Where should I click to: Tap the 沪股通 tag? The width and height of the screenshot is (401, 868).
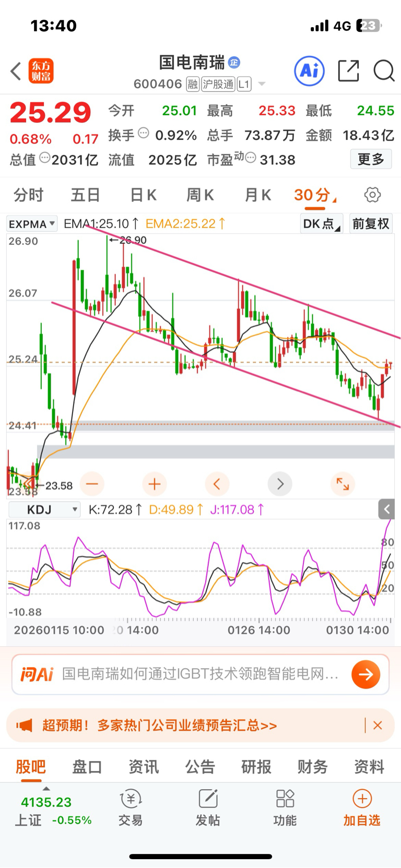[x=218, y=84]
